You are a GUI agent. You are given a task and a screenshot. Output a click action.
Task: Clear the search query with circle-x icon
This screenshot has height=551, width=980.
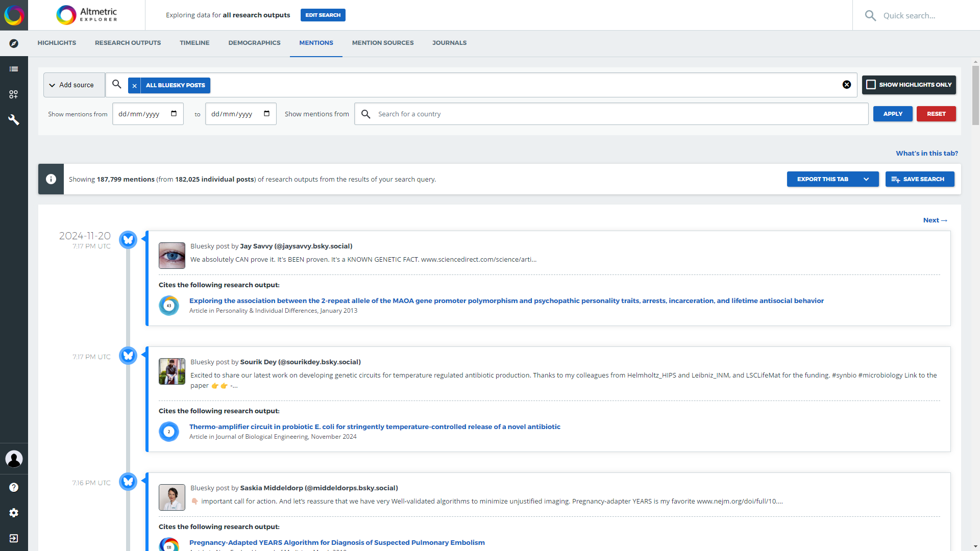click(x=847, y=85)
